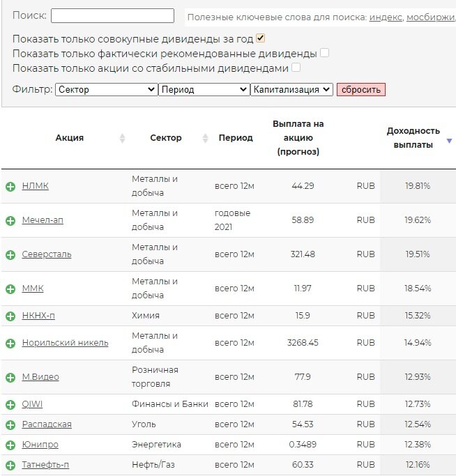The image size is (456, 476).
Task: Open the QIWI stock link
Action: (x=32, y=404)
